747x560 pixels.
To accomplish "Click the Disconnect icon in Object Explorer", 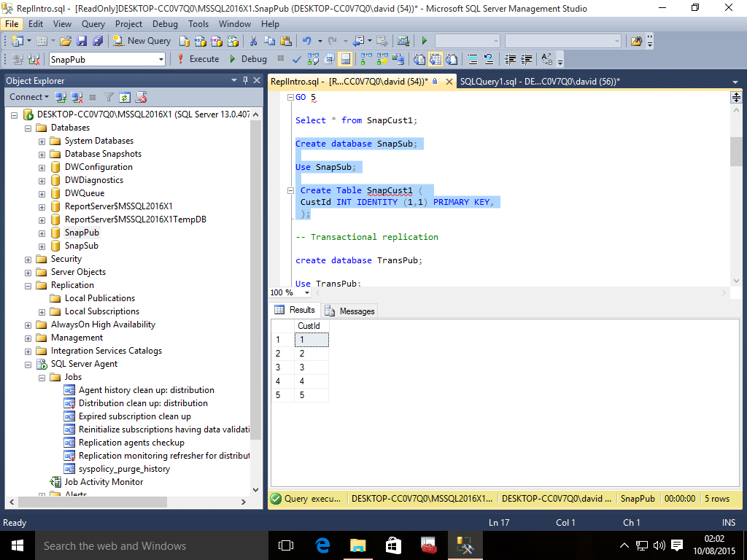I will click(77, 97).
